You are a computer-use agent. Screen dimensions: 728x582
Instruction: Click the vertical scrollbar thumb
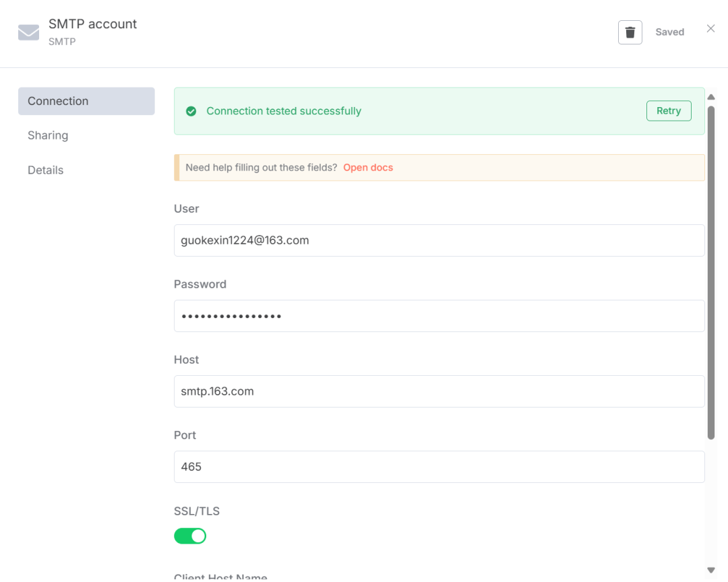711,272
